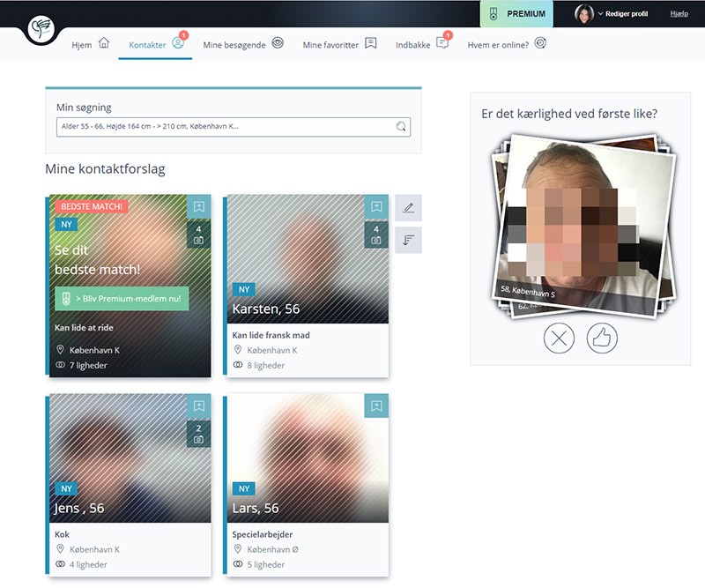Expand the Rediger profil dropdown arrow
This screenshot has width=705, height=588.
600,14
